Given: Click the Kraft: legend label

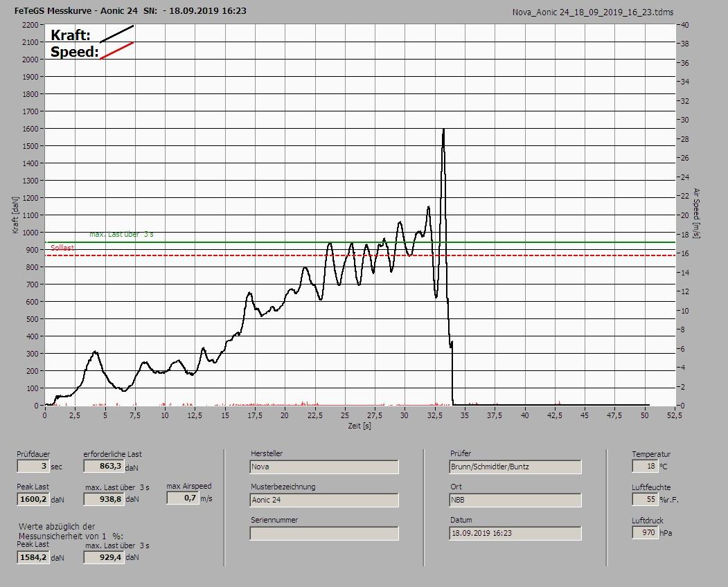Looking at the screenshot, I should tap(70, 35).
